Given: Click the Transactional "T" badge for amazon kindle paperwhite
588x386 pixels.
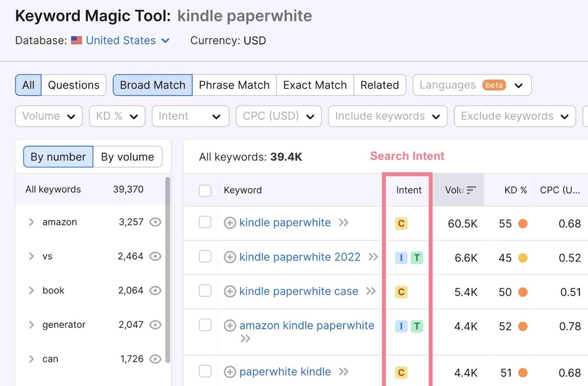Looking at the screenshot, I should pos(417,326).
